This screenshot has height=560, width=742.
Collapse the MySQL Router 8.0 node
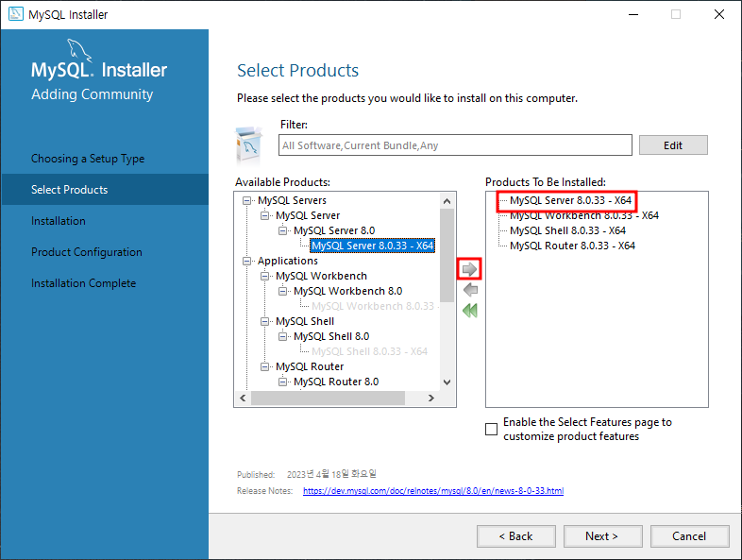click(282, 382)
